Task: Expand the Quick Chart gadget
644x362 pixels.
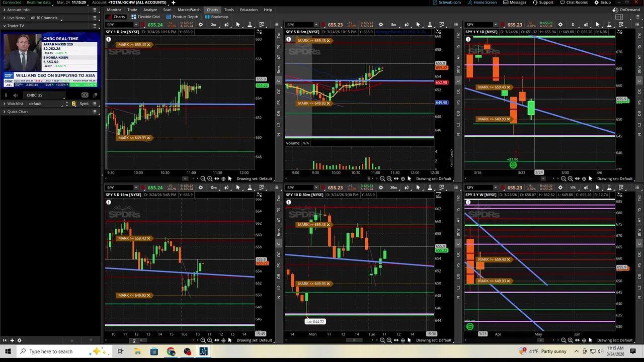Action: [x=4, y=112]
